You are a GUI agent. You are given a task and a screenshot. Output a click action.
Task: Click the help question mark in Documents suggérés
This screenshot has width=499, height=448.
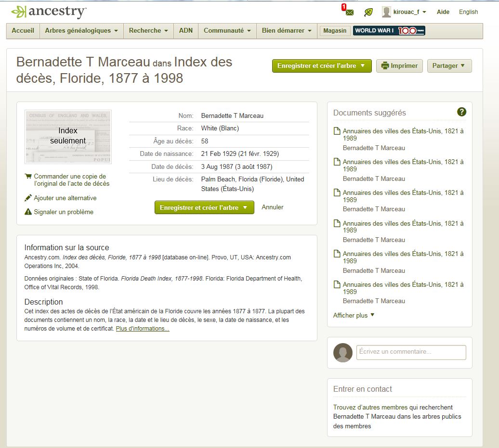pyautogui.click(x=461, y=112)
